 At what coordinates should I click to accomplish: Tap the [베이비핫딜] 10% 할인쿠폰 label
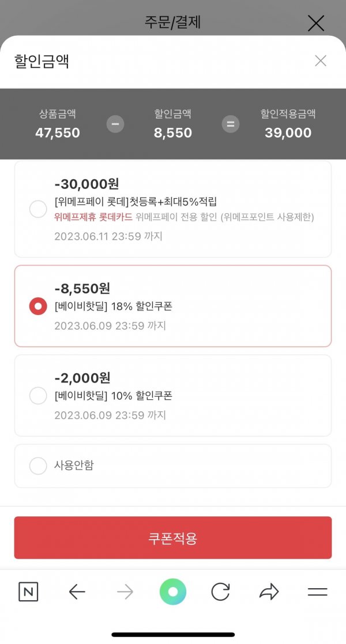coord(114,396)
